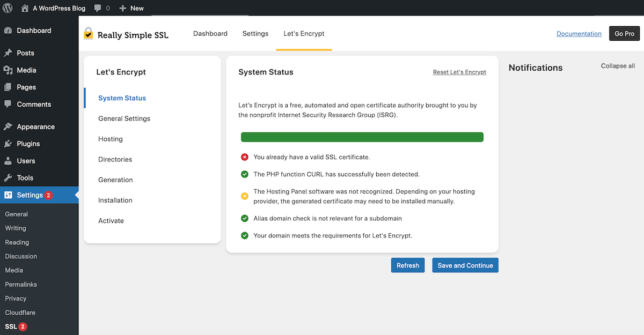Click Save and Continue
The width and height of the screenshot is (644, 335).
465,265
